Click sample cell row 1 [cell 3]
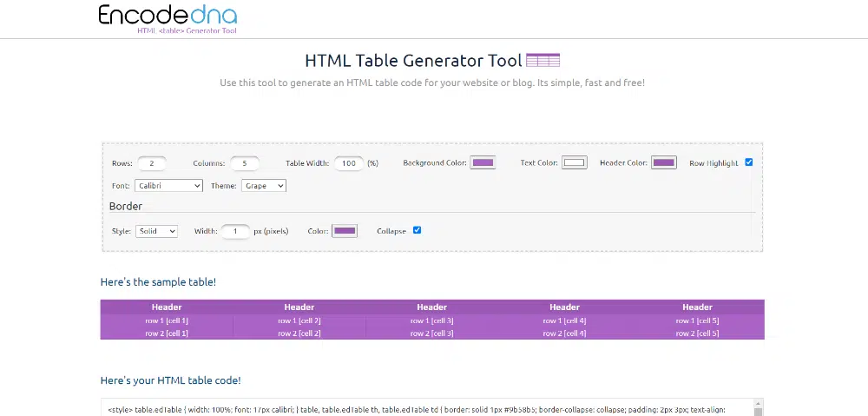Image resolution: width=868 pixels, height=416 pixels. (431, 320)
